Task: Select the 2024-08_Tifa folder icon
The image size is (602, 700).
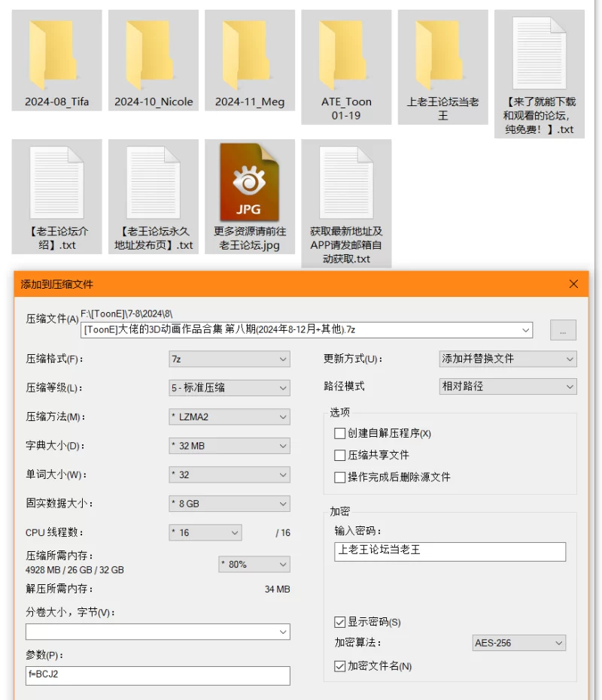Action: click(53, 56)
